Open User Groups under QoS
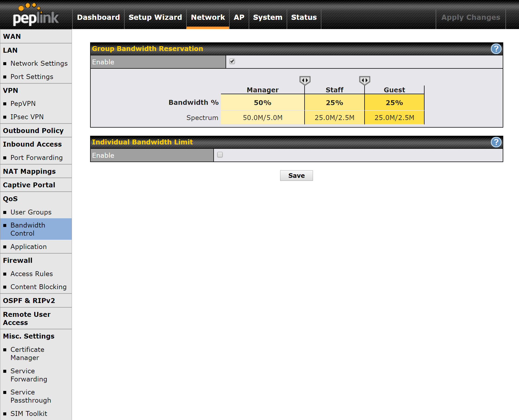The height and width of the screenshot is (420, 519). (x=31, y=212)
